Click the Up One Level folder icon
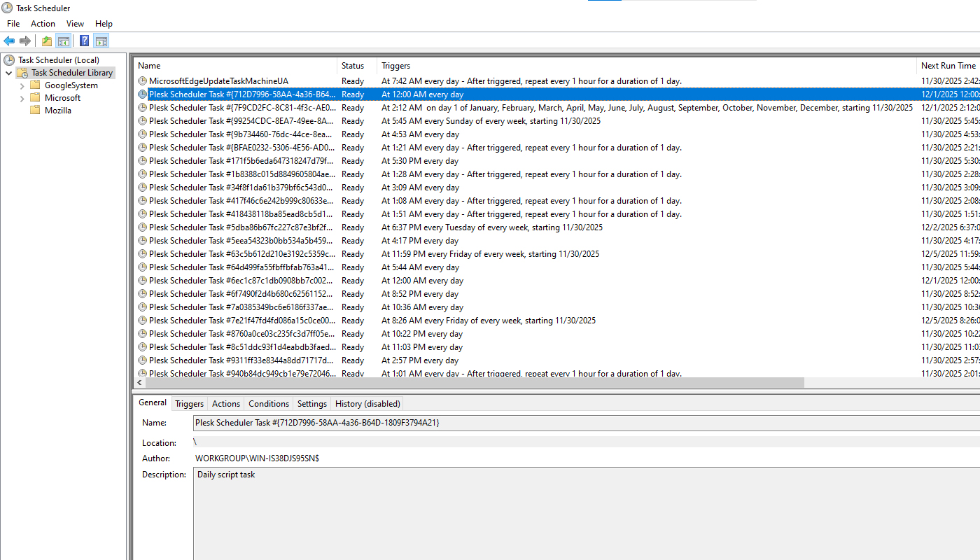The width and height of the screenshot is (980, 560). 46,41
